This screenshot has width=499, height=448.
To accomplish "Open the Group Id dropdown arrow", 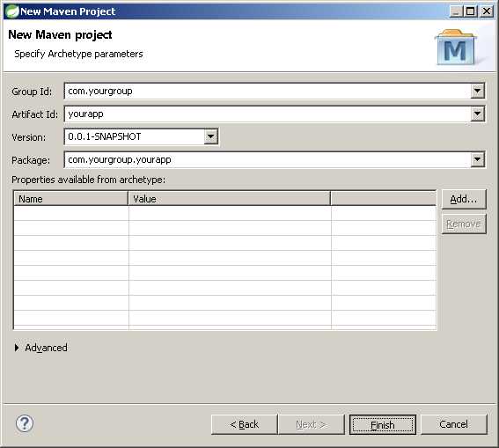I will click(477, 92).
